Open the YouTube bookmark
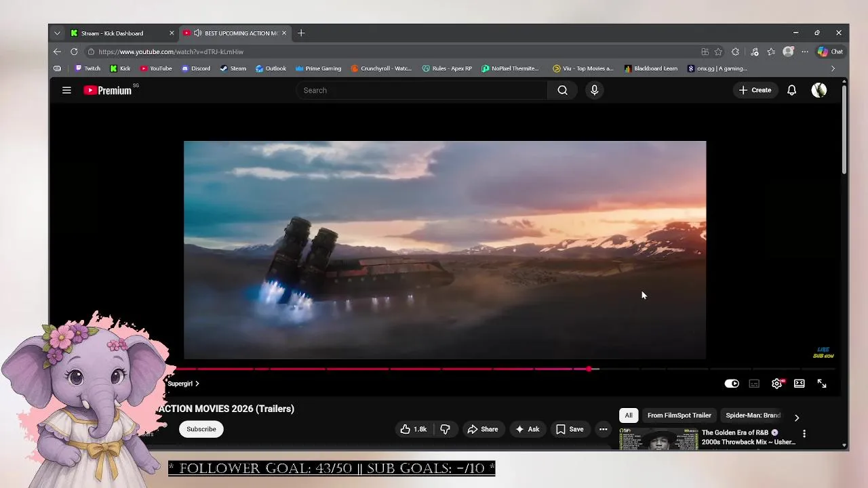Screen dimensions: 868x488 tap(155, 68)
